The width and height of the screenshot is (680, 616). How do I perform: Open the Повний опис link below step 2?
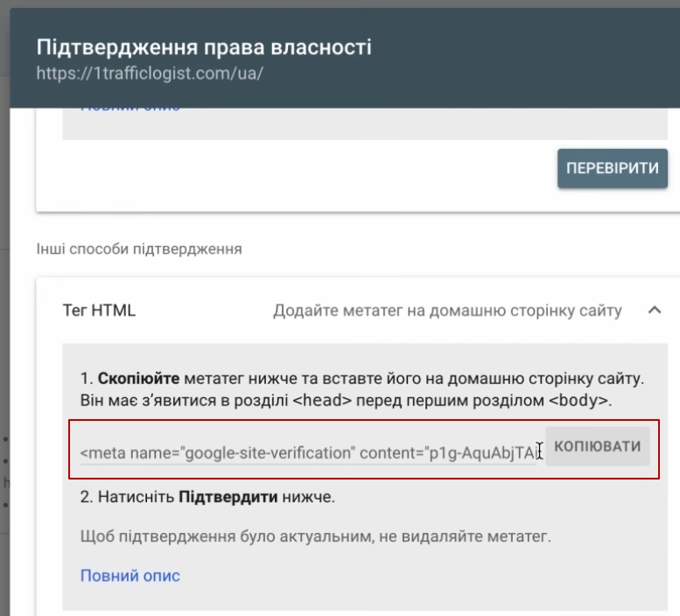pyautogui.click(x=130, y=575)
